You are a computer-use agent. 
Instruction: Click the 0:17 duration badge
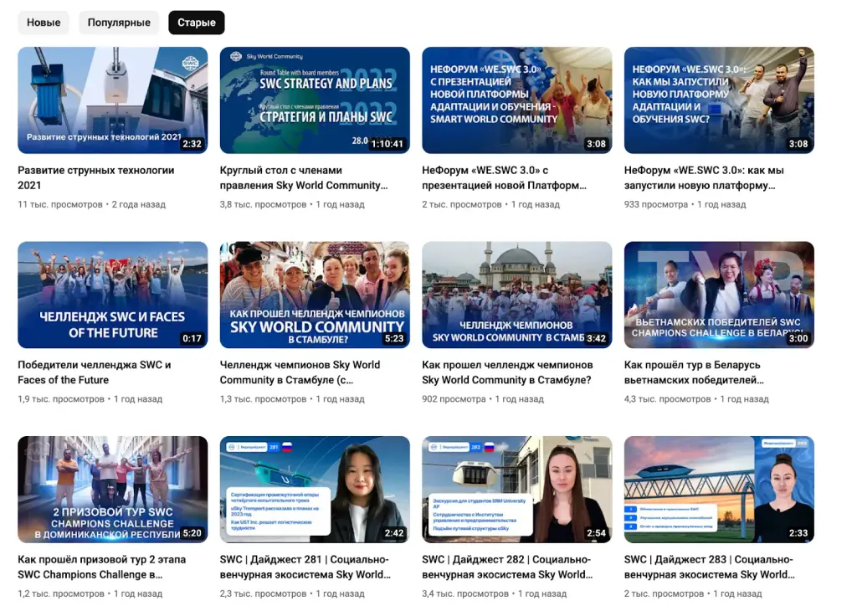pos(192,338)
